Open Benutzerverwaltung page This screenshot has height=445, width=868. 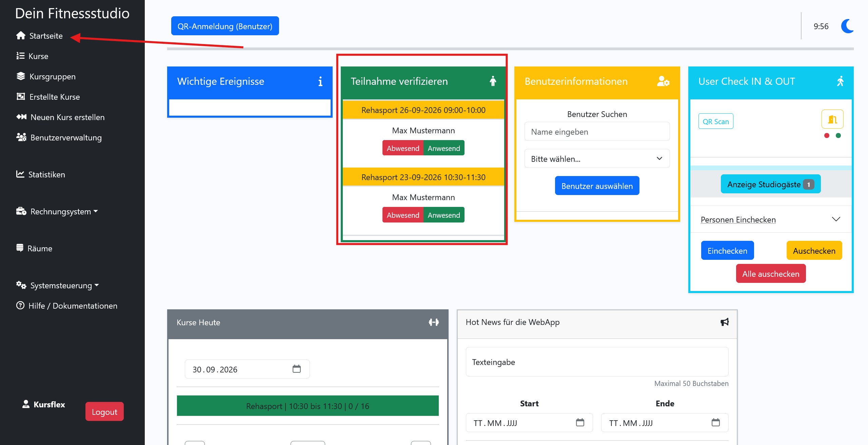pyautogui.click(x=59, y=137)
